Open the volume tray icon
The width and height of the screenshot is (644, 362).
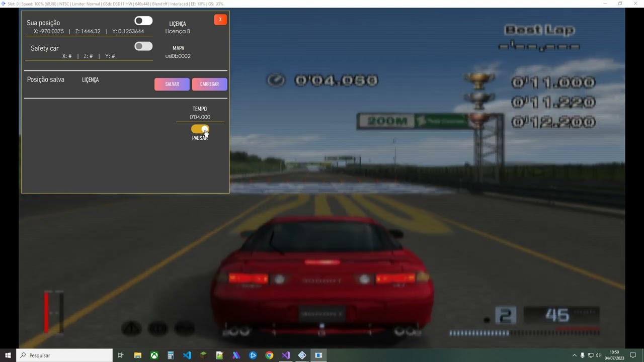click(x=598, y=355)
